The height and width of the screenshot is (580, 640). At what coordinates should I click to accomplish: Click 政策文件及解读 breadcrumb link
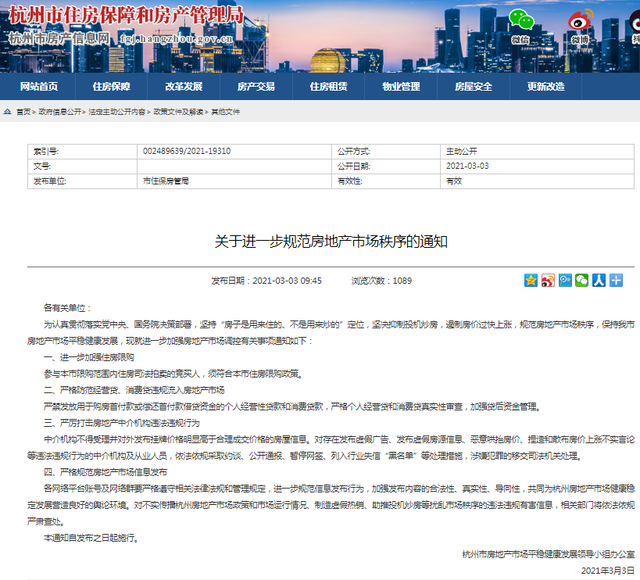tap(178, 112)
